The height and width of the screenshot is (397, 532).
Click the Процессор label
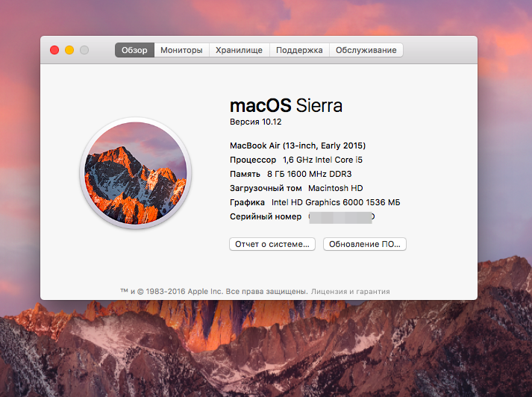click(x=253, y=160)
